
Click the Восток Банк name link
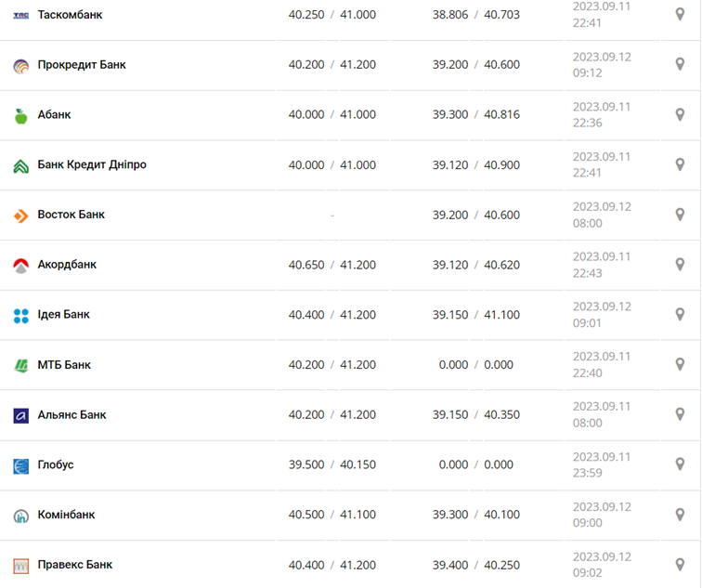point(71,215)
